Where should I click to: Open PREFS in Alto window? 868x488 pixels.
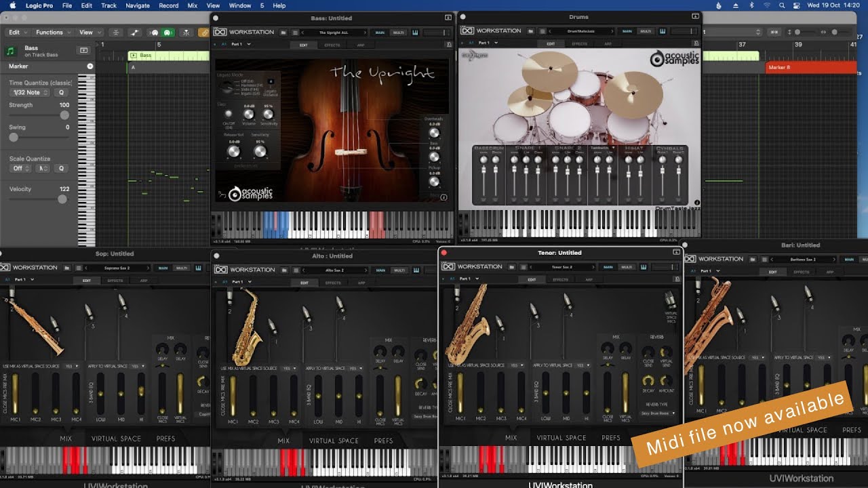383,441
